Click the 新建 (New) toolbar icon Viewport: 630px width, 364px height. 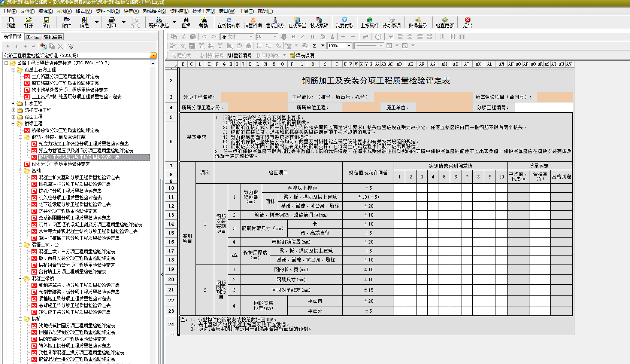pyautogui.click(x=11, y=22)
